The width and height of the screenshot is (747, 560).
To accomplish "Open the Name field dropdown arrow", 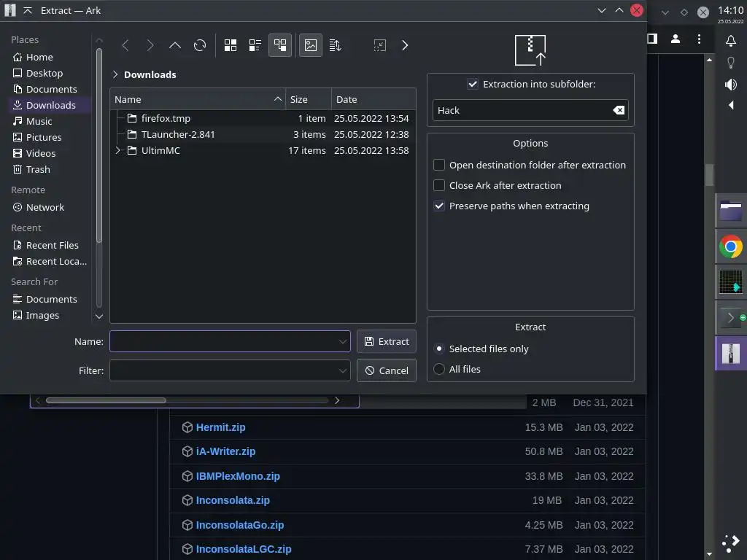I will pyautogui.click(x=343, y=341).
